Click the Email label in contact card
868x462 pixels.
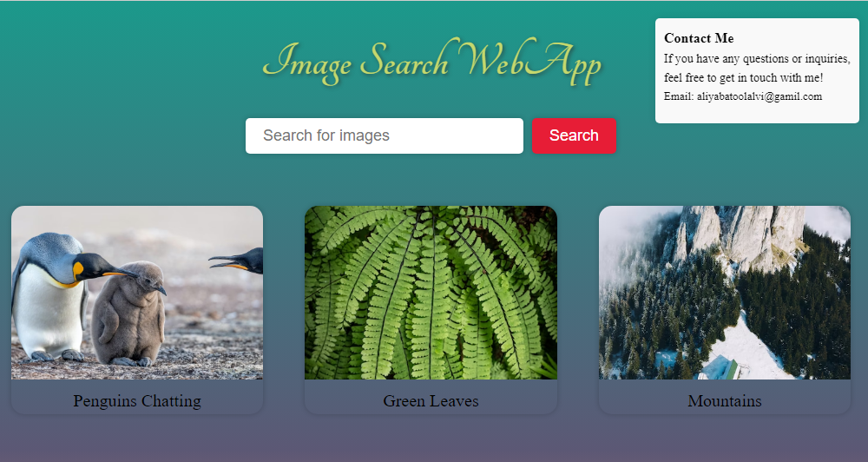(x=678, y=96)
